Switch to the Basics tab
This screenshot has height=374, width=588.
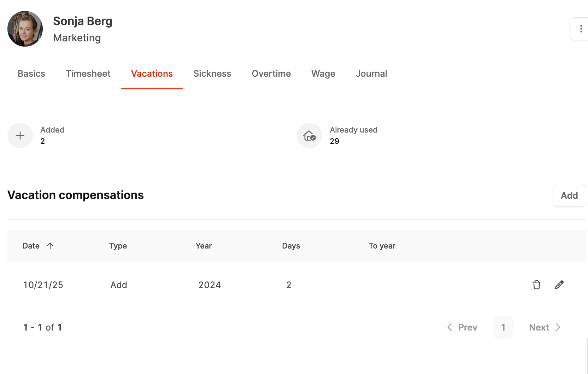(x=31, y=74)
